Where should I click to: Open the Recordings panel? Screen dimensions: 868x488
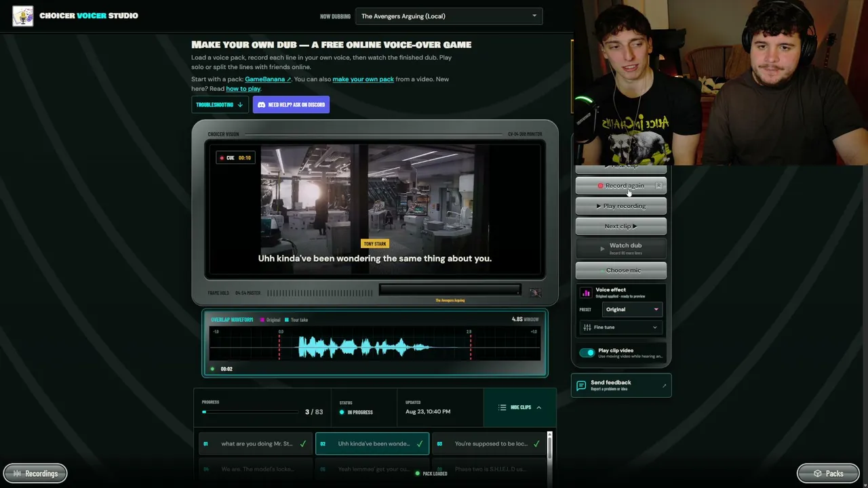click(35, 474)
